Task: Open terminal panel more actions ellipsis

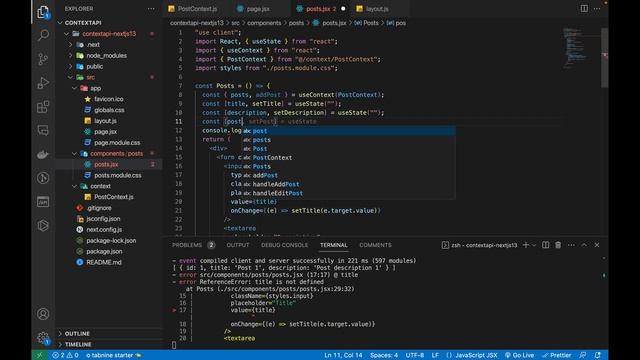Action: pos(571,245)
